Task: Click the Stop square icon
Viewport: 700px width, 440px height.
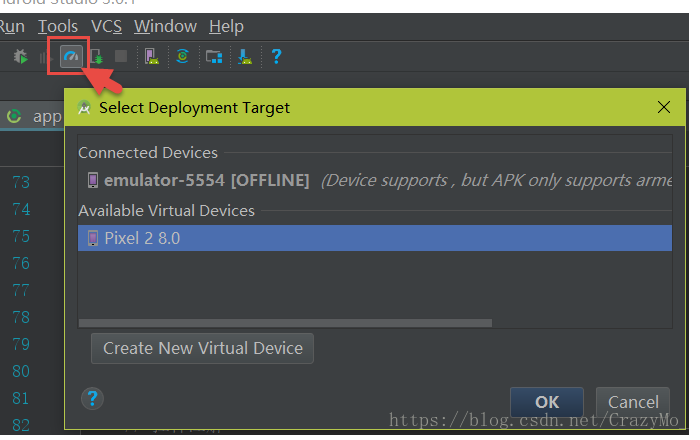Action: [x=121, y=57]
